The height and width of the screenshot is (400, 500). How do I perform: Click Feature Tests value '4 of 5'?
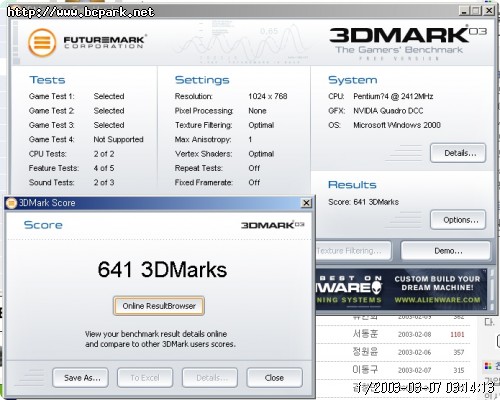point(104,168)
